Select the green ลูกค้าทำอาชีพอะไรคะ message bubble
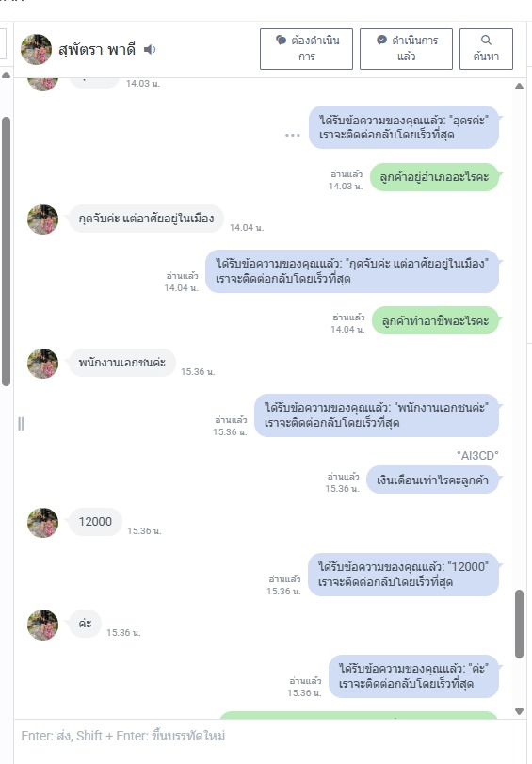 (436, 320)
